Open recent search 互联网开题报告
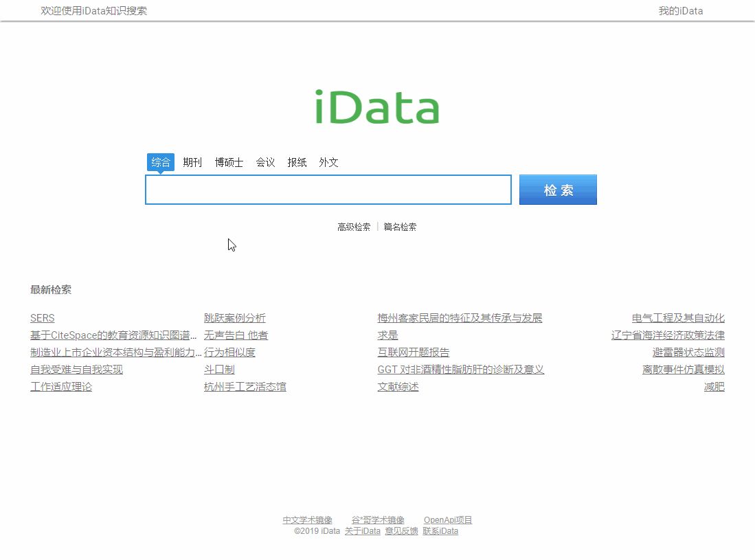 tap(414, 352)
